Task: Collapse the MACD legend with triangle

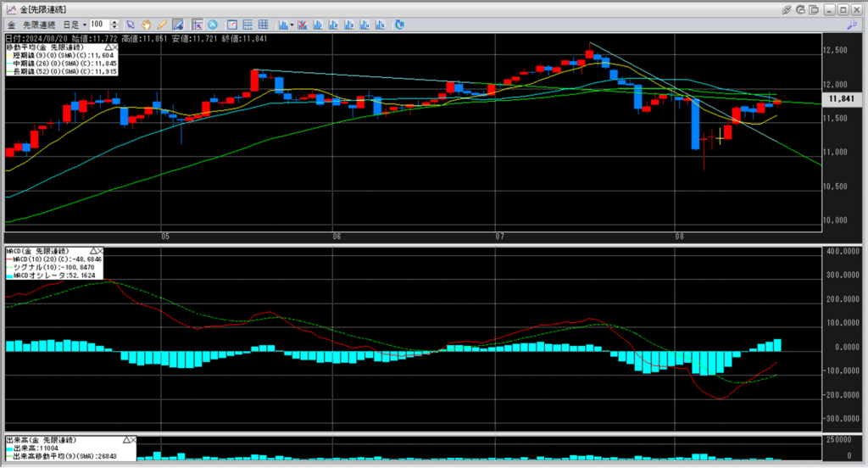Action: [93, 251]
